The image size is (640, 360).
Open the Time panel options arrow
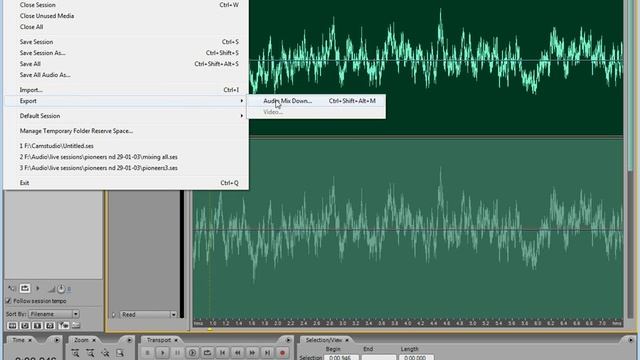[x=57, y=340]
